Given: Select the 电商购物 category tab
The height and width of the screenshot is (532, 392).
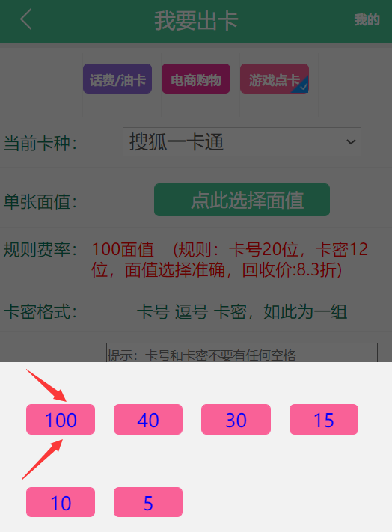Looking at the screenshot, I should coord(196,79).
